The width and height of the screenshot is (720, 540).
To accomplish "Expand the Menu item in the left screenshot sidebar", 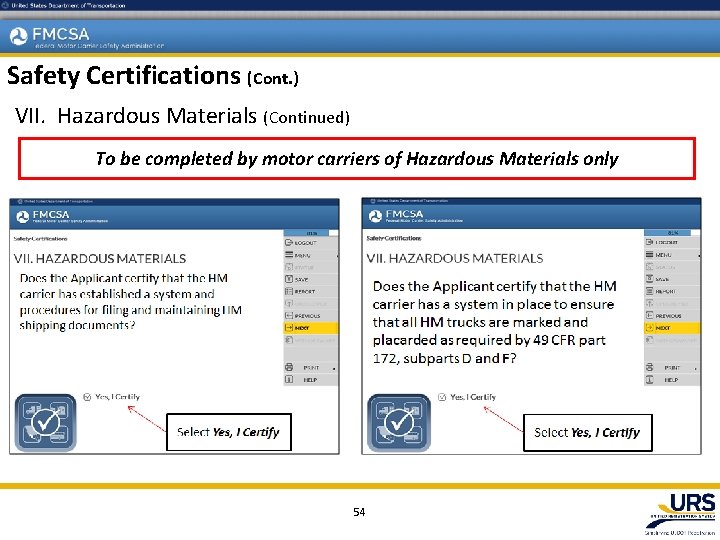I will tap(310, 255).
